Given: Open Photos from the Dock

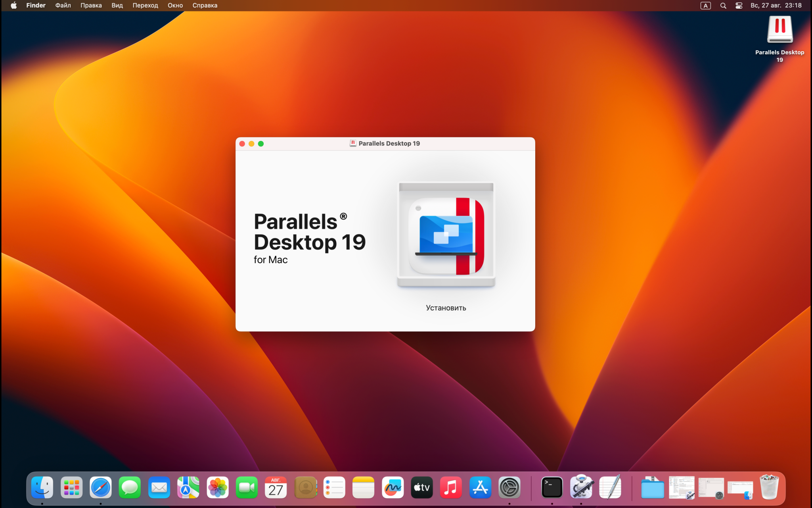Looking at the screenshot, I should [218, 487].
